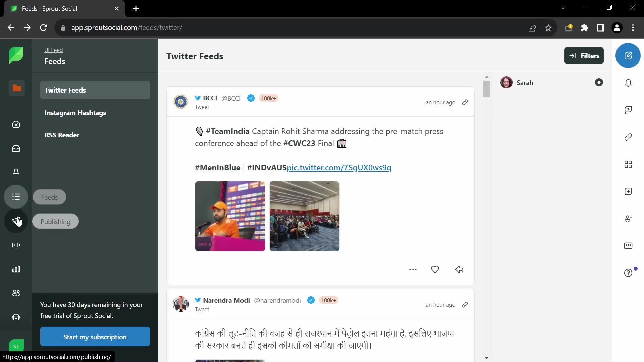Click the Start my subscription button

coord(95,337)
